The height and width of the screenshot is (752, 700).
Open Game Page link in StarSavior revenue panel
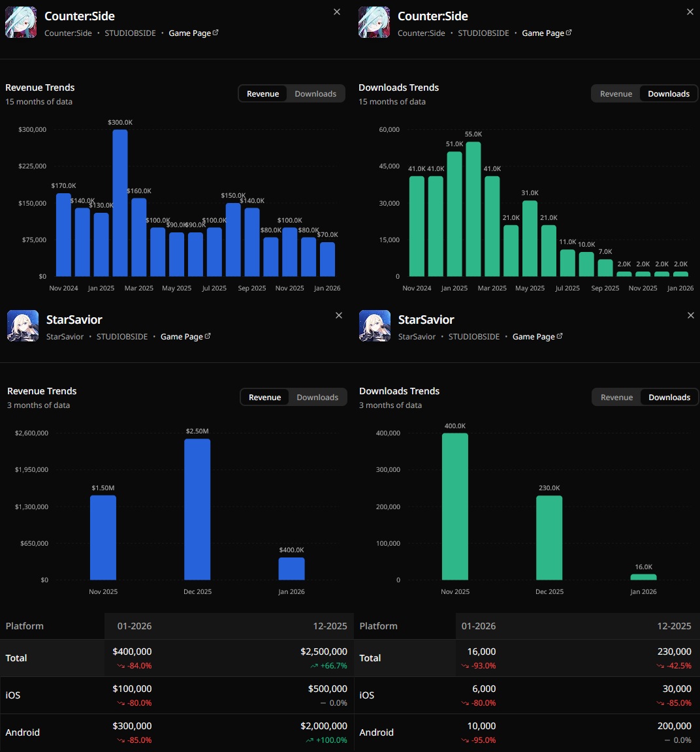point(185,337)
